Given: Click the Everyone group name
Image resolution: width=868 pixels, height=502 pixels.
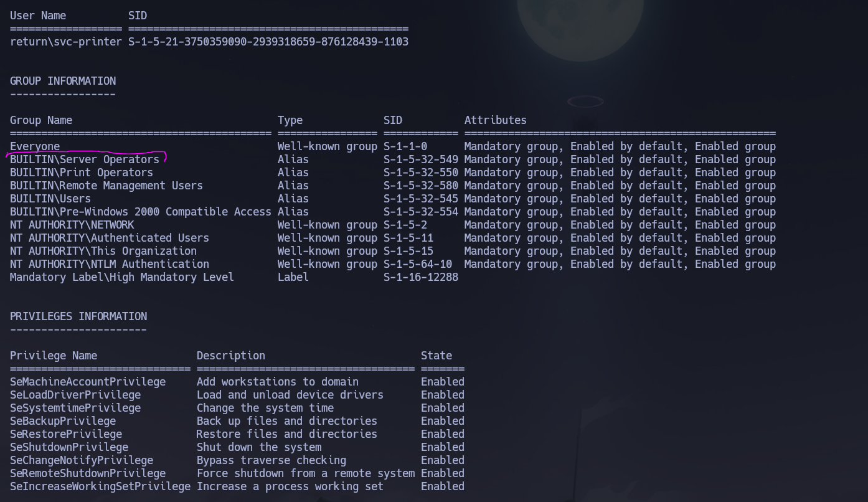Looking at the screenshot, I should point(34,146).
